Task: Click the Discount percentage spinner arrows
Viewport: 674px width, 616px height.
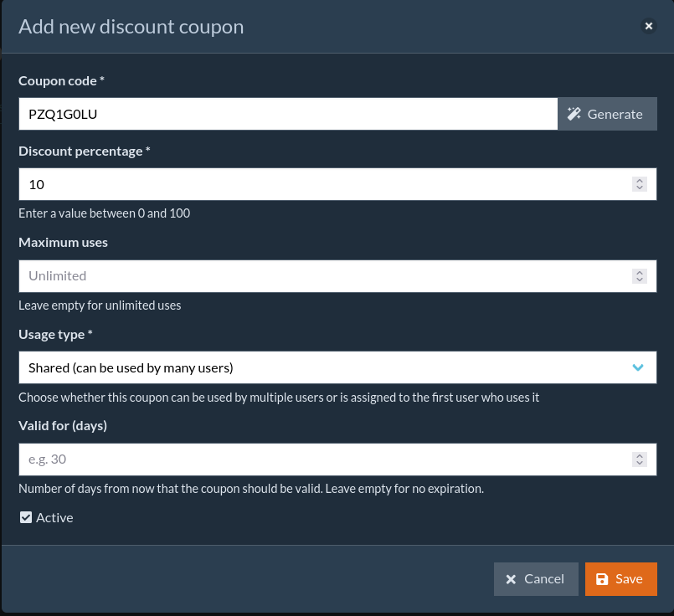Action: pos(640,184)
